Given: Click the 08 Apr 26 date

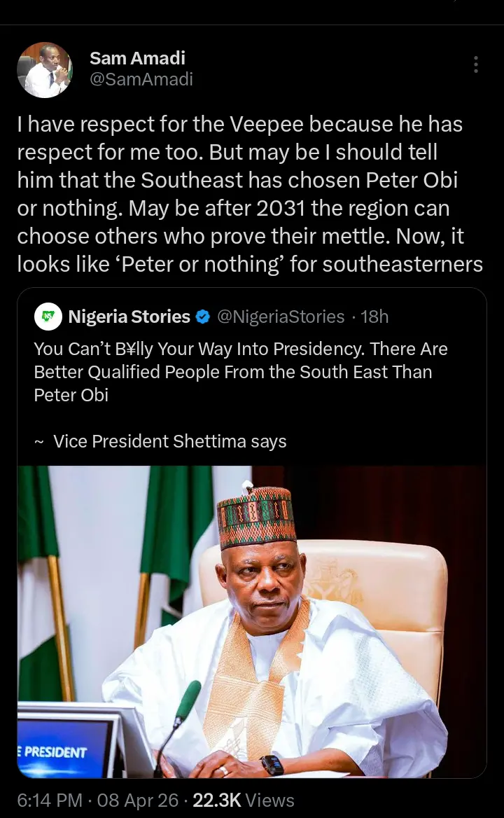Looking at the screenshot, I should [138, 800].
